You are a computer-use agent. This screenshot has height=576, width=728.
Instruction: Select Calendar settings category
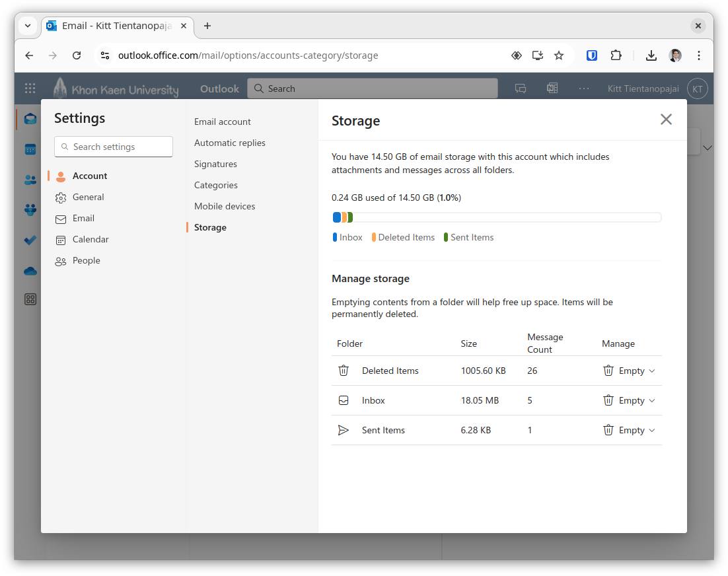[91, 239]
